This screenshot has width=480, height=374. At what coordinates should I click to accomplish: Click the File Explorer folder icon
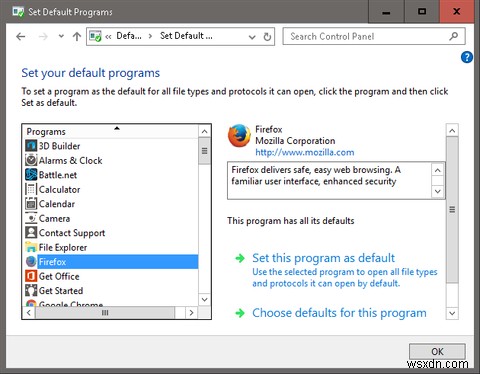[x=31, y=247]
